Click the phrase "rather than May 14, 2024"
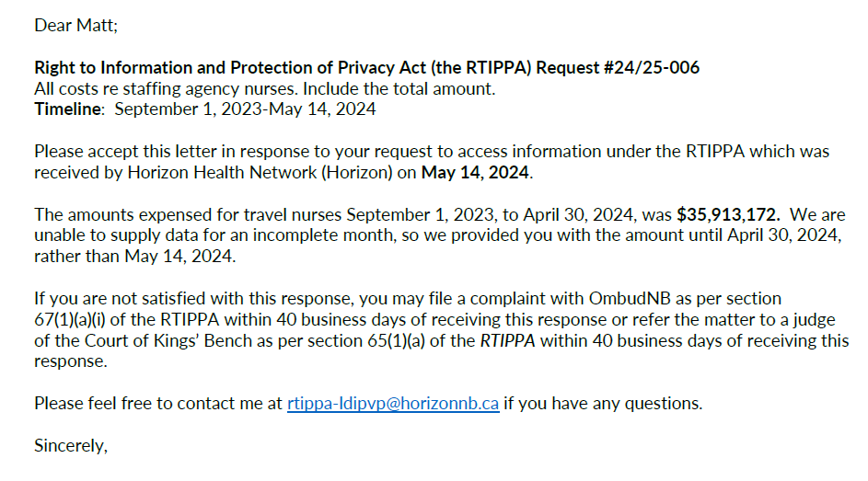The image size is (868, 481). click(133, 258)
